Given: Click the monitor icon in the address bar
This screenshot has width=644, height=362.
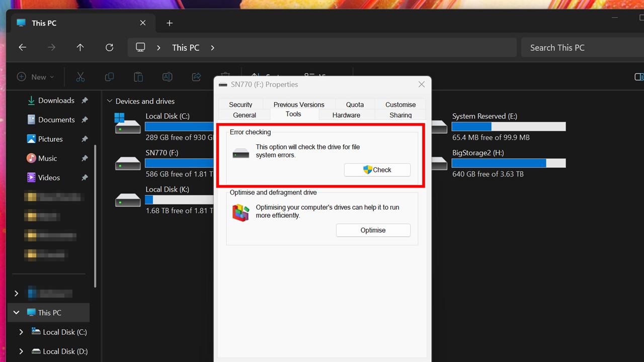Looking at the screenshot, I should point(140,47).
